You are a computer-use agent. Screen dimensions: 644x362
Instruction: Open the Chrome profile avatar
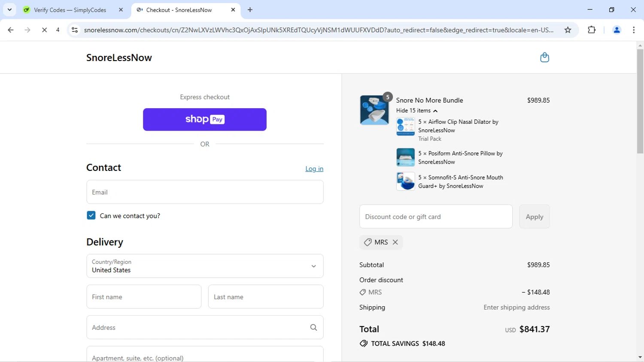[617, 30]
